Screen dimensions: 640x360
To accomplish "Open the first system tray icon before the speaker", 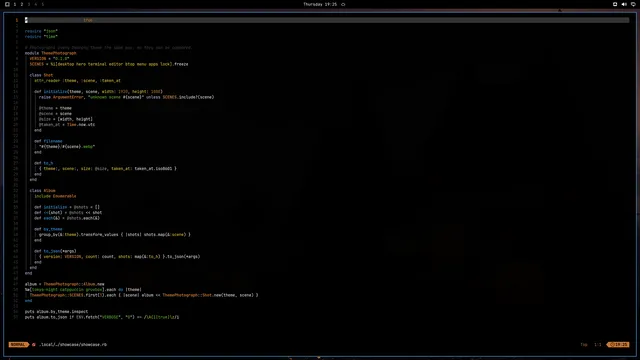I will click(615, 4).
